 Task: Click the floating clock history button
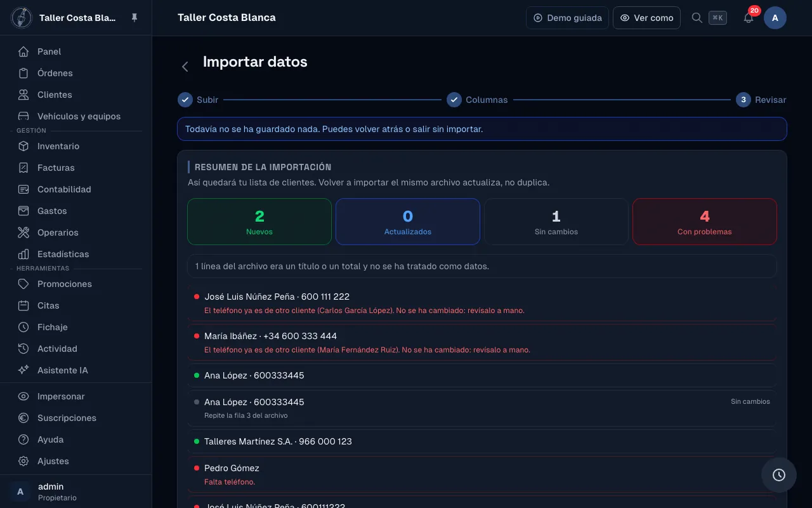(x=779, y=475)
